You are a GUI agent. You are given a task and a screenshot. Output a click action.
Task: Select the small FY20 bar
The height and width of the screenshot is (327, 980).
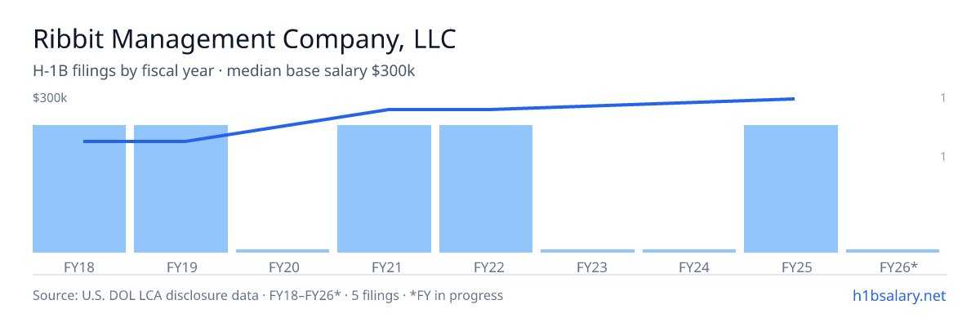click(283, 251)
